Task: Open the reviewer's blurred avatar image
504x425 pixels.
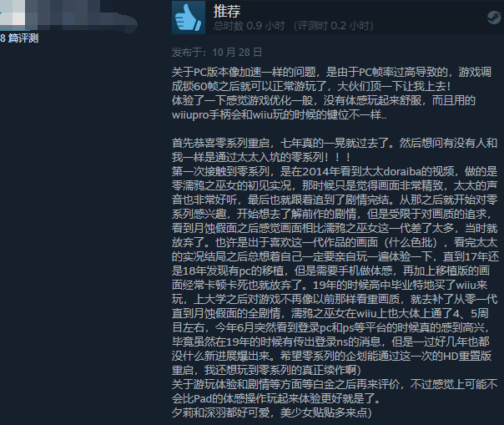Action: click(13, 13)
